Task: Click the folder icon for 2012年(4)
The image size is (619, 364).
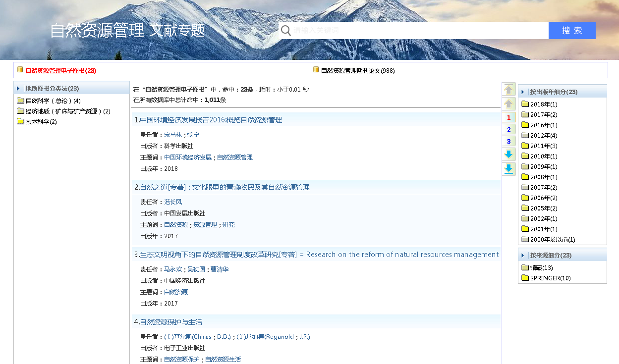Action: click(525, 135)
